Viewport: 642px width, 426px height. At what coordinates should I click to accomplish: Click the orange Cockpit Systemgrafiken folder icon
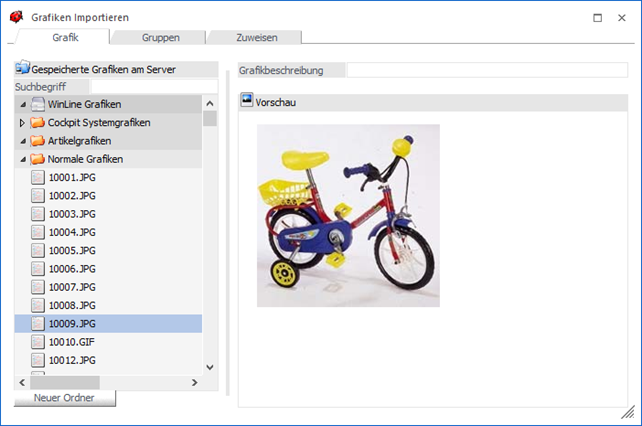coord(38,123)
